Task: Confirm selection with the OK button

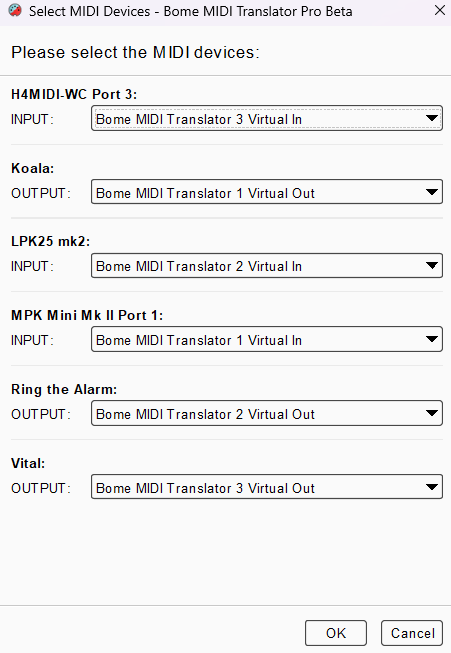Action: pyautogui.click(x=336, y=633)
